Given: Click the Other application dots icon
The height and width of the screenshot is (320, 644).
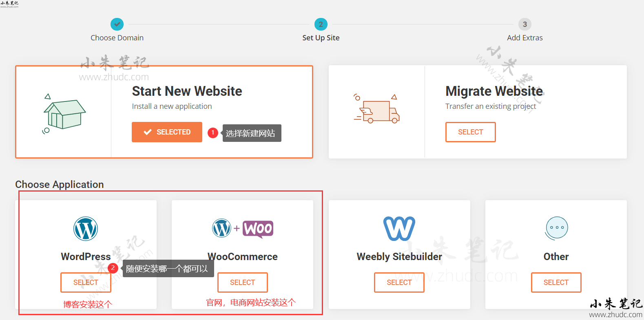Looking at the screenshot, I should click(556, 228).
